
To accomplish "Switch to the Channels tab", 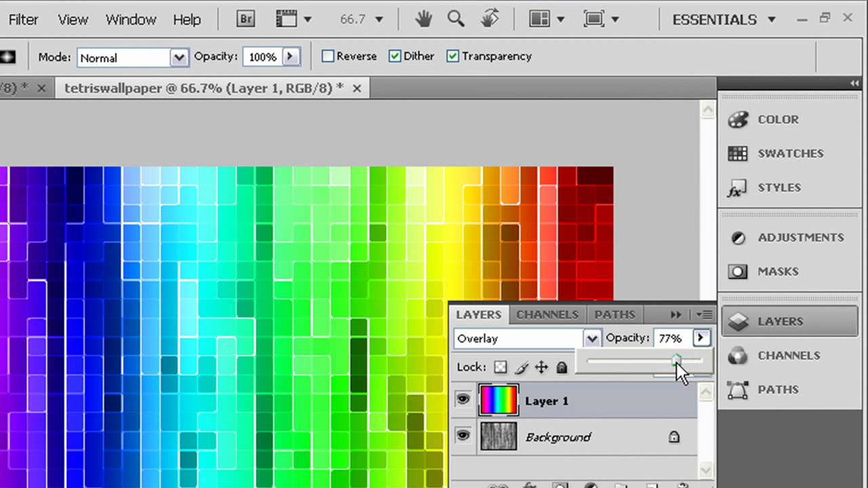I will 547,314.
